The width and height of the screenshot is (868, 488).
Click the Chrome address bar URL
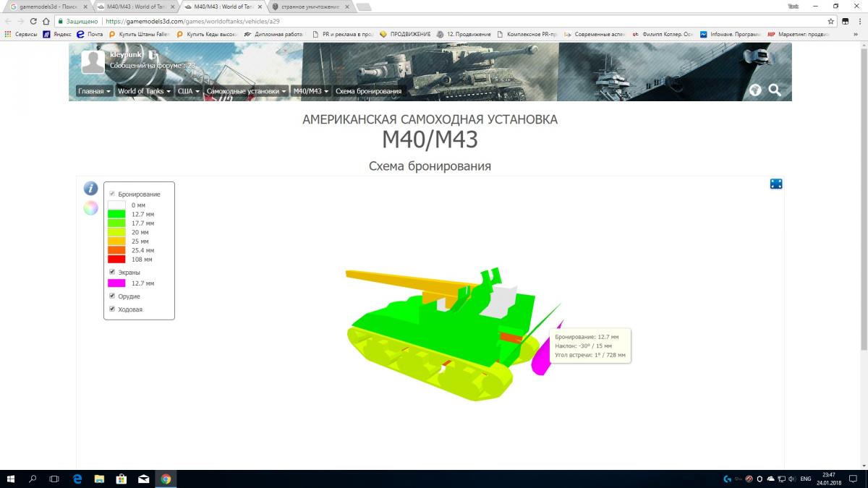point(194,22)
